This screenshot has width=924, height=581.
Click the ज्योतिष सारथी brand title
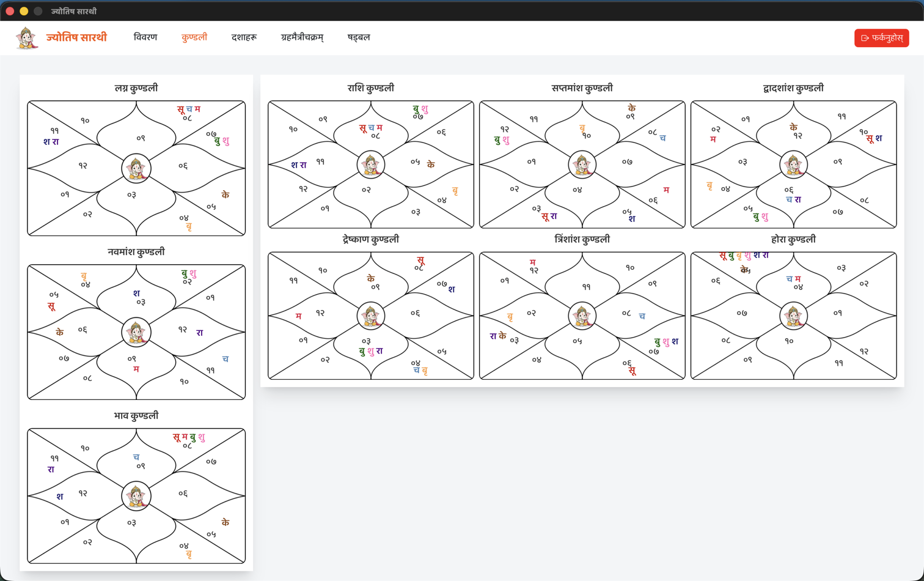pyautogui.click(x=76, y=37)
